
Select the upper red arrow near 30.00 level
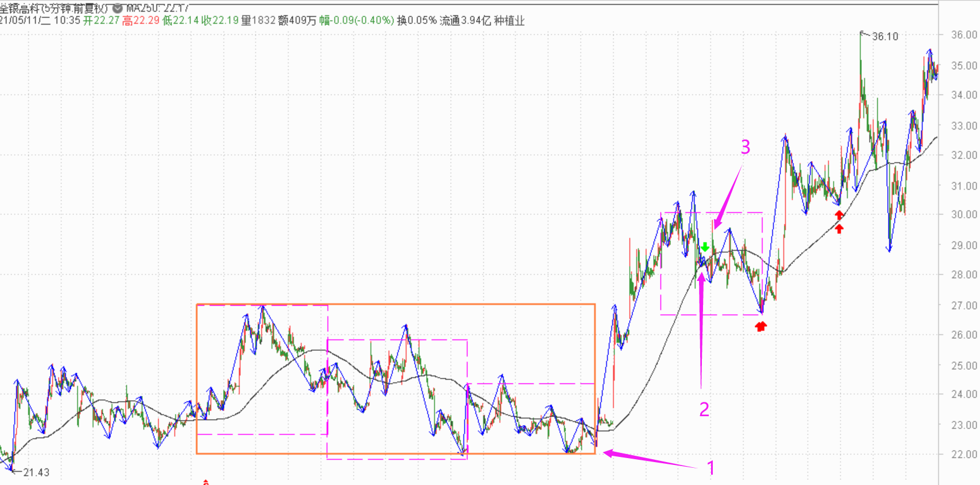[x=839, y=215]
